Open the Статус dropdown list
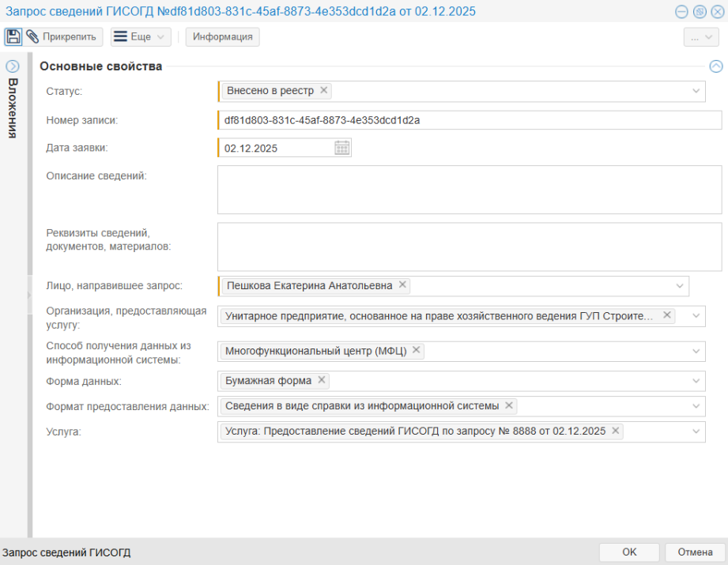728x565 pixels. click(696, 92)
